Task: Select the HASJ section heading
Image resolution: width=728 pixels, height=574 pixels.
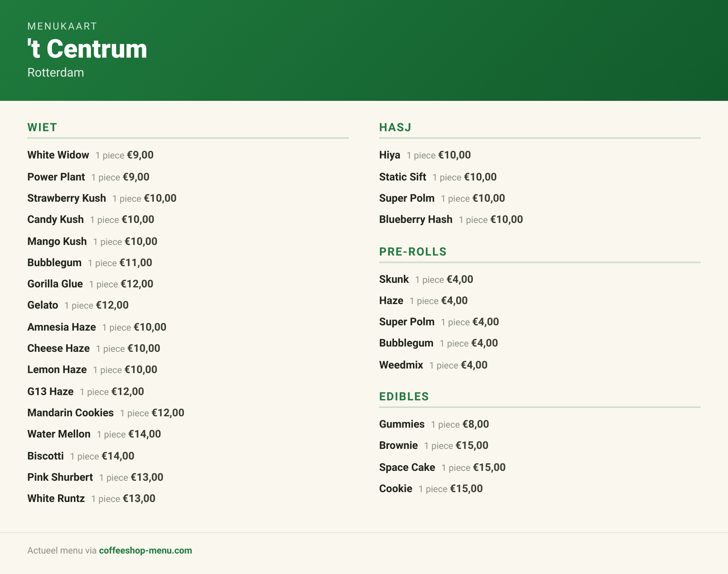Action: (395, 127)
